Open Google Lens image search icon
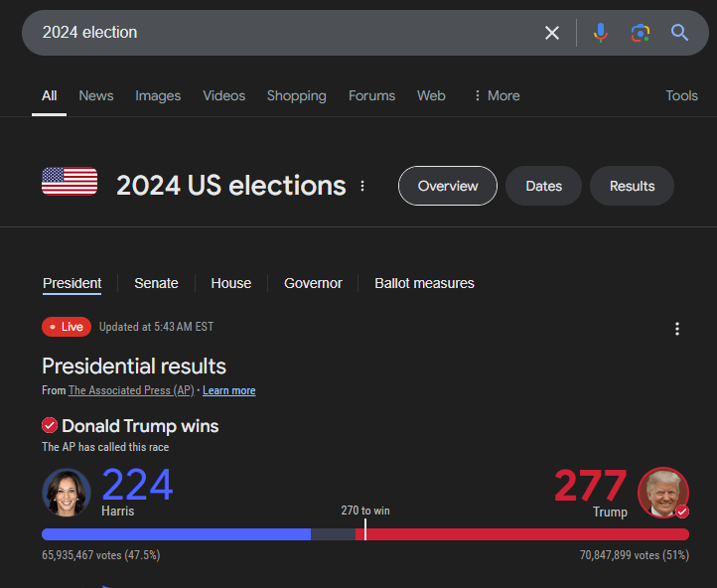Viewport: 717px width, 588px height. click(641, 33)
